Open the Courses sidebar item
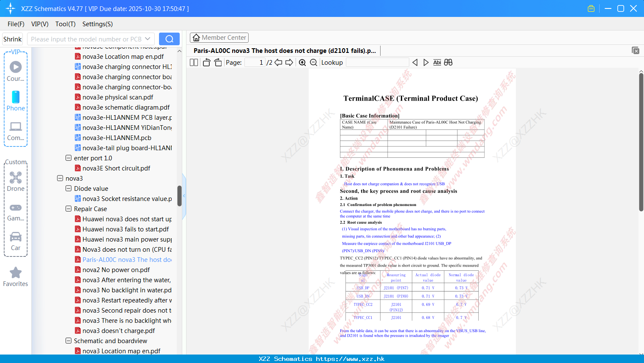The height and width of the screenshot is (363, 644). pyautogui.click(x=16, y=71)
